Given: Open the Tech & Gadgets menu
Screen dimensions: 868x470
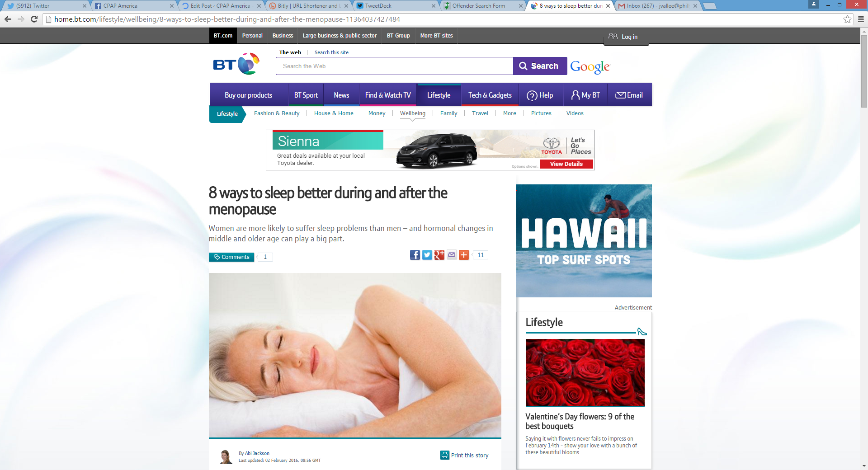Looking at the screenshot, I should point(490,95).
